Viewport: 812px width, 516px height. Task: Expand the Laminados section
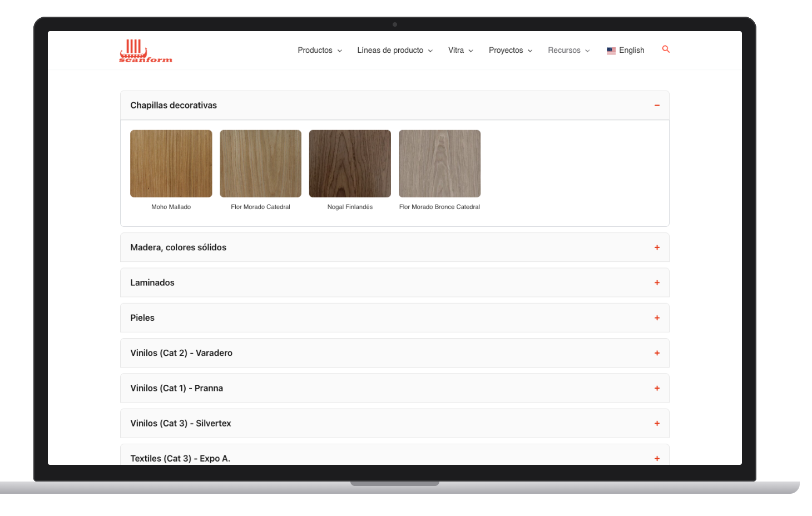coord(395,282)
